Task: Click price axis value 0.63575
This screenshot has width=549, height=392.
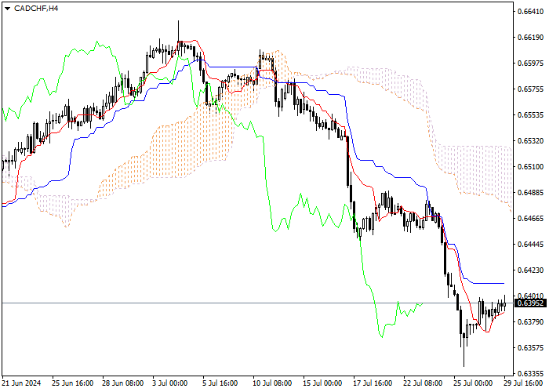Action: 530,347
